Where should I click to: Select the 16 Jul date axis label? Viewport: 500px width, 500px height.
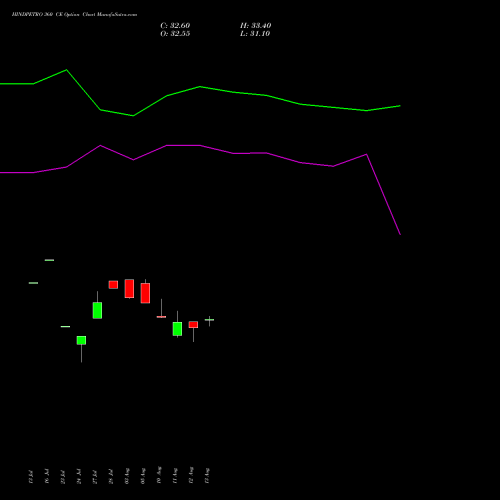pos(47,476)
